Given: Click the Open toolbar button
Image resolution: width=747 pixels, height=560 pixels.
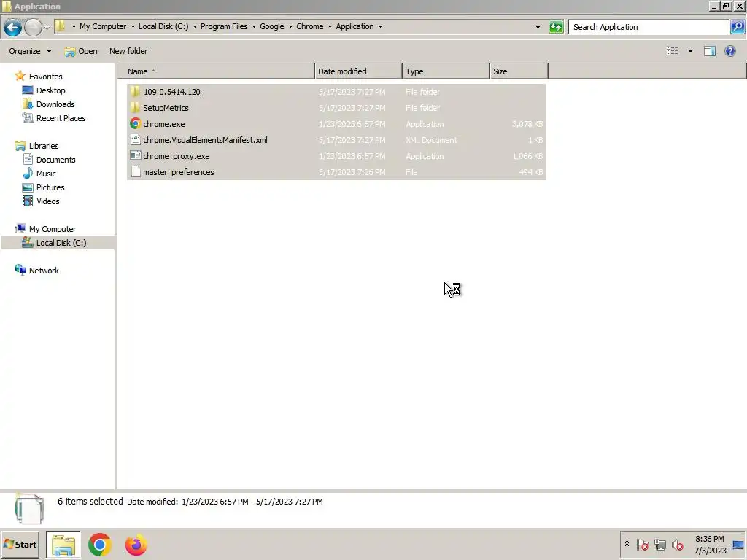Looking at the screenshot, I should (81, 51).
